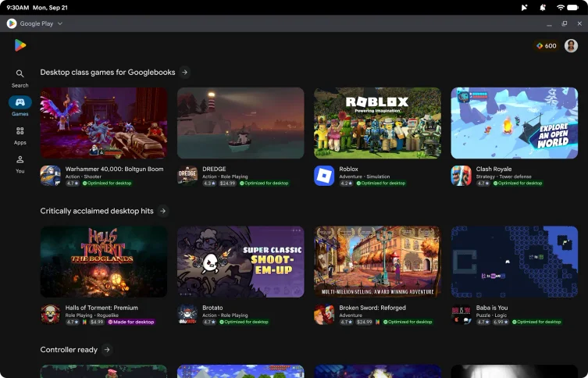Viewport: 588px width, 378px height.
Task: Click the notification bell icon in status bar
Action: (x=542, y=8)
